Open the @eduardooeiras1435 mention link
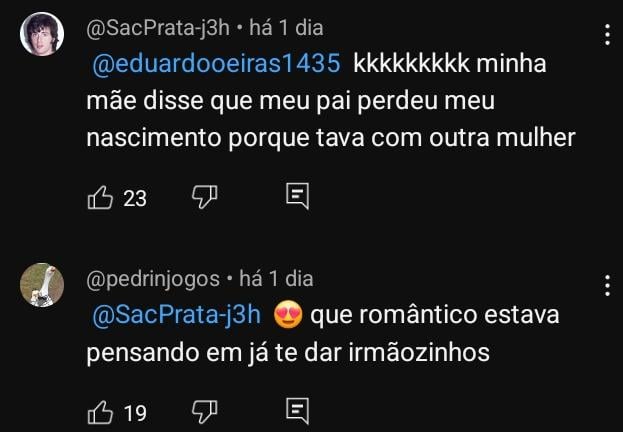The width and height of the screenshot is (623, 432). point(216,64)
